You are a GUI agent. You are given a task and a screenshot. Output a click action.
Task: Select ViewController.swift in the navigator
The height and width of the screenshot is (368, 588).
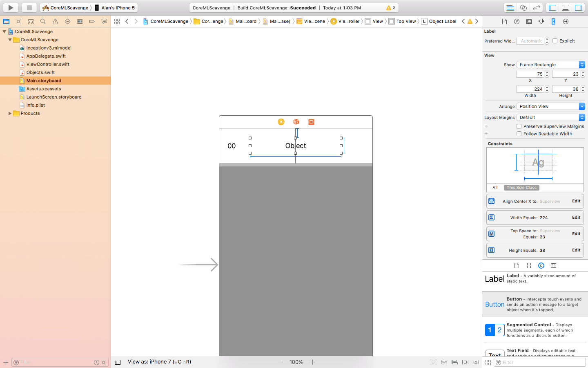tap(48, 64)
